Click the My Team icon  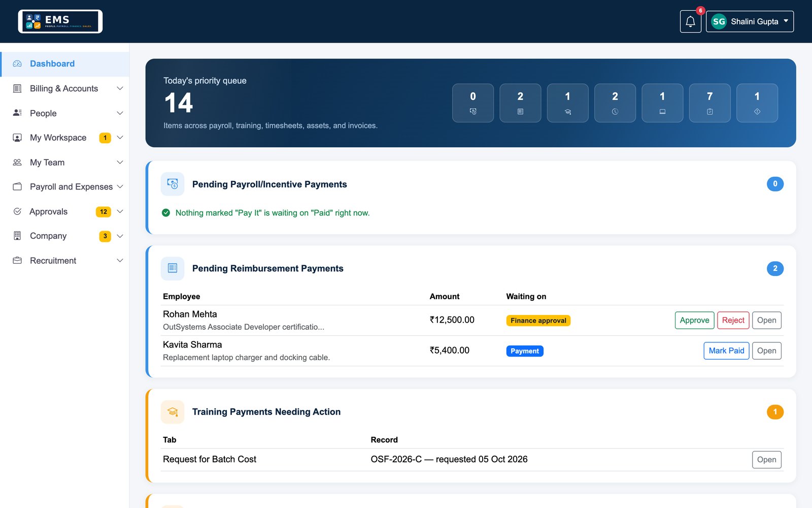17,163
